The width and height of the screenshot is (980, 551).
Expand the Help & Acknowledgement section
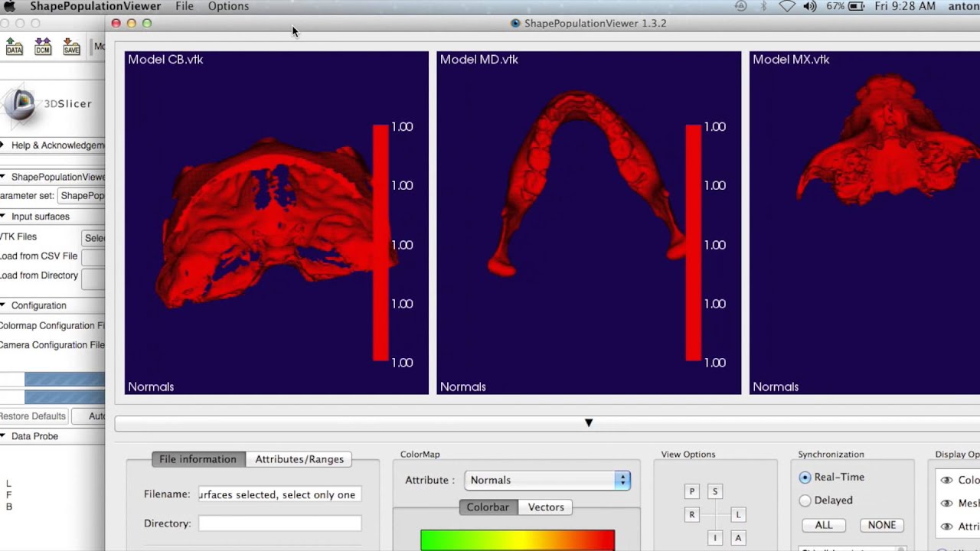tap(54, 145)
